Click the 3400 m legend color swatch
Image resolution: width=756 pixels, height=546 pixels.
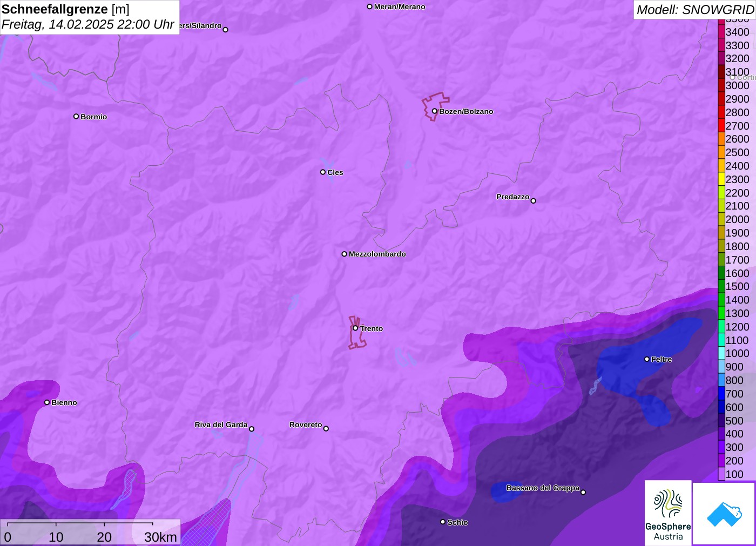click(721, 32)
